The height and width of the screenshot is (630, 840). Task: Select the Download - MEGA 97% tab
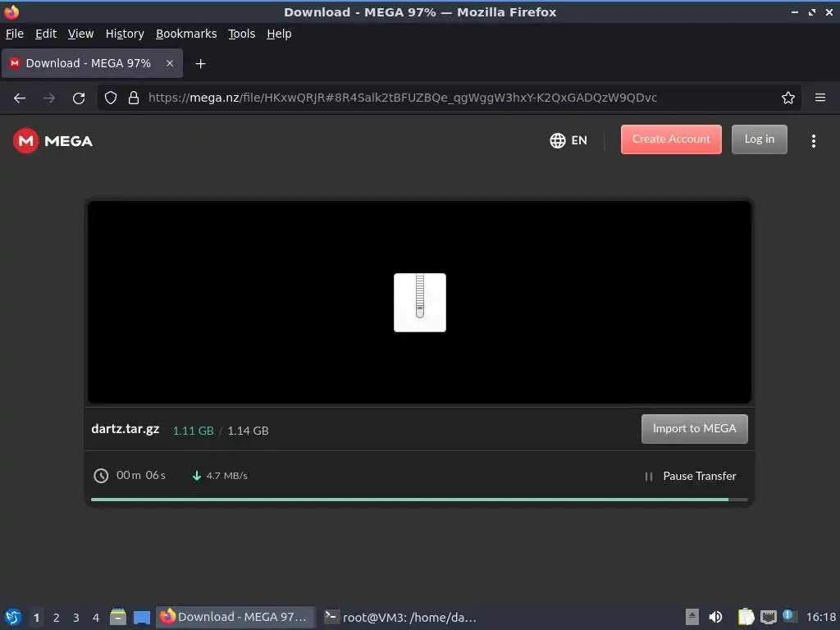92,63
